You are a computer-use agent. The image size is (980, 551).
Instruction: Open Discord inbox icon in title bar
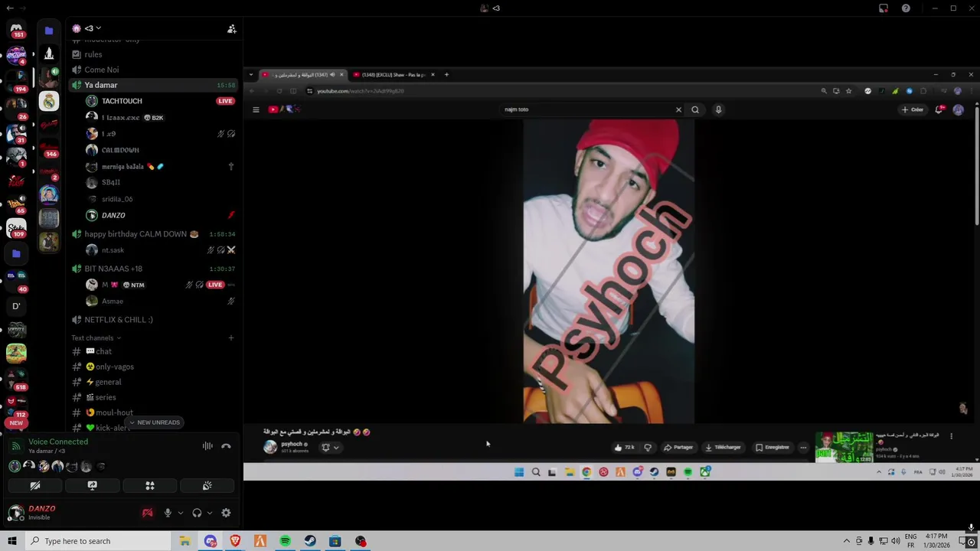(884, 8)
